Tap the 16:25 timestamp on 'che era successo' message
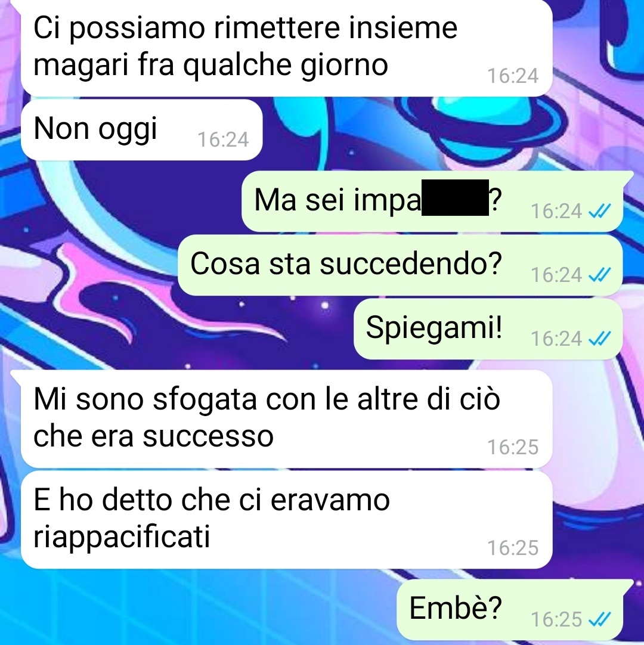 pos(513,447)
